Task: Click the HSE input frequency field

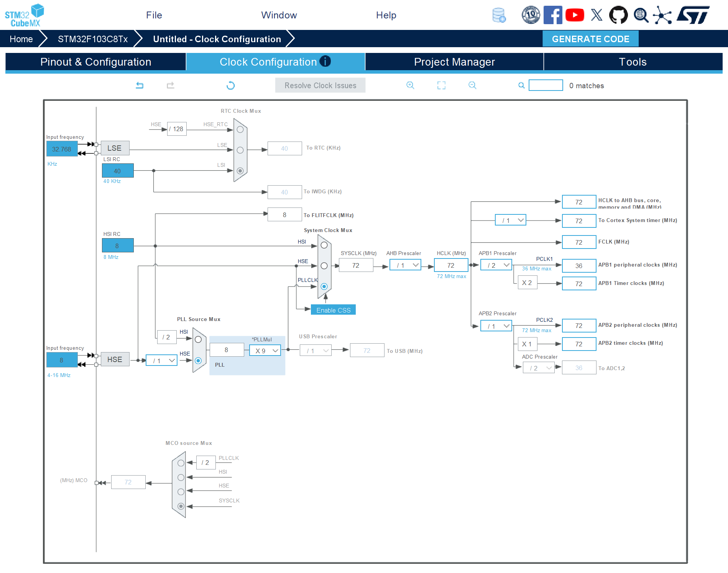Action: [62, 360]
